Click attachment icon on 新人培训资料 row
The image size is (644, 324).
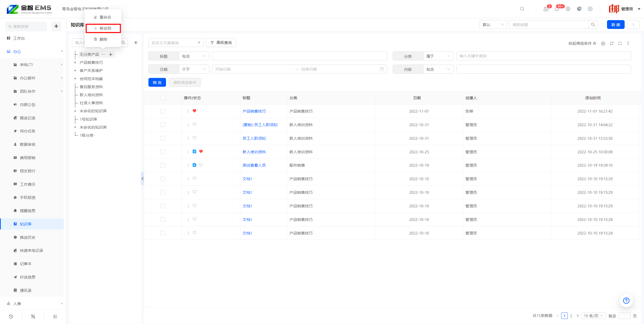194,152
